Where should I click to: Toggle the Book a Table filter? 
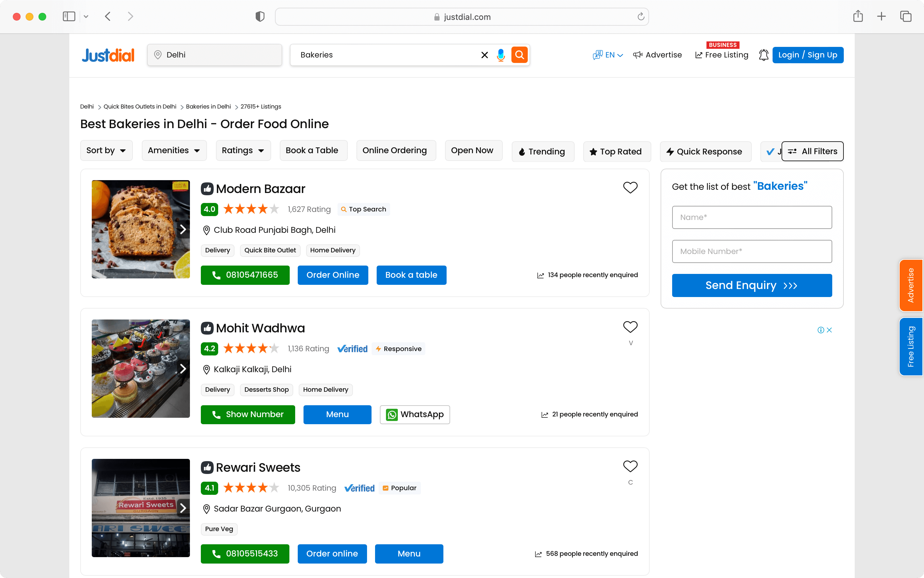[x=313, y=151]
